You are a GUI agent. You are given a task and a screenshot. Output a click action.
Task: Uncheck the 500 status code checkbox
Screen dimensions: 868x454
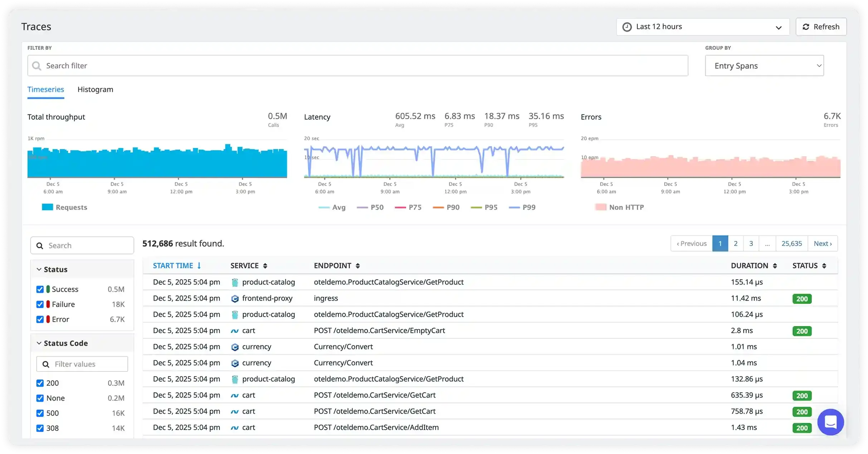tap(40, 413)
